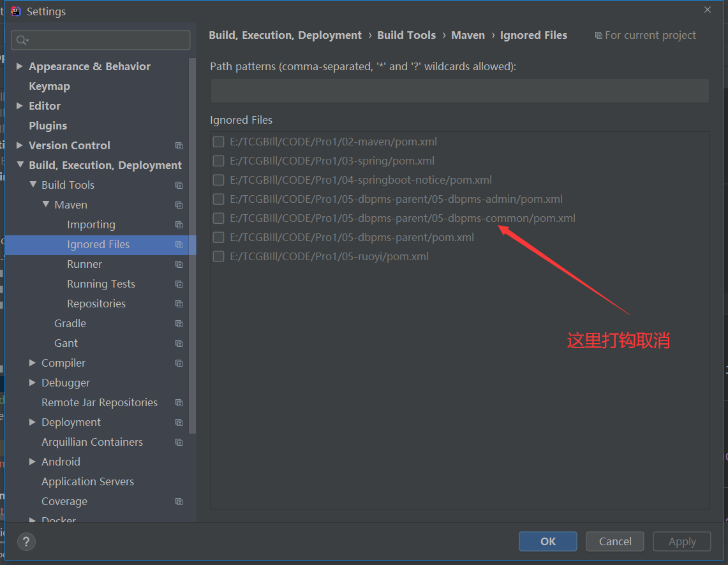Click Build Tools in the breadcrumb

[406, 35]
